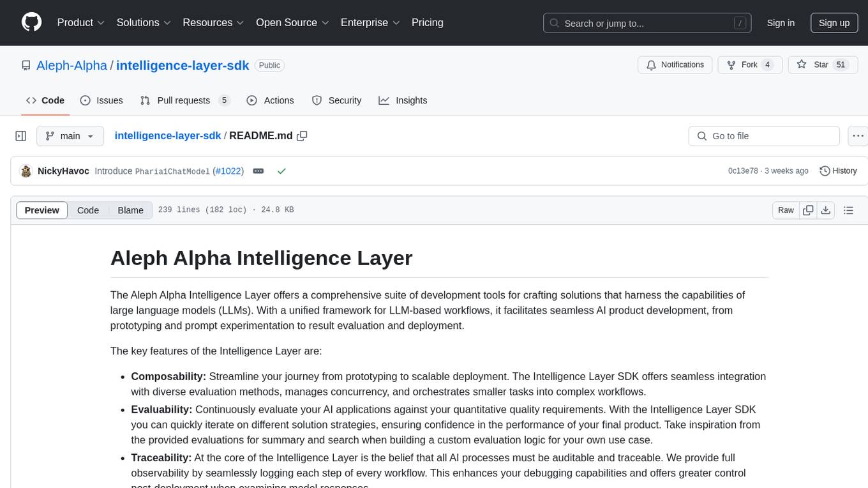Open the Pull requests tab

(184, 100)
